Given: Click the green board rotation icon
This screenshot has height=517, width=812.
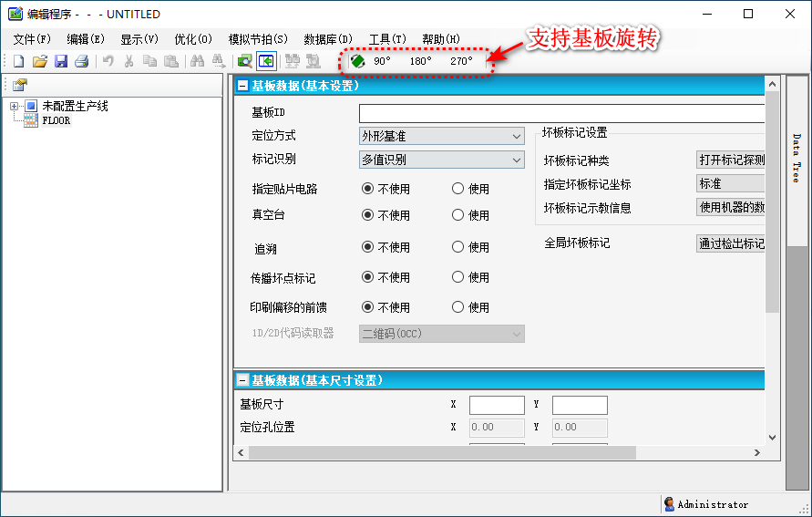Looking at the screenshot, I should 357,61.
